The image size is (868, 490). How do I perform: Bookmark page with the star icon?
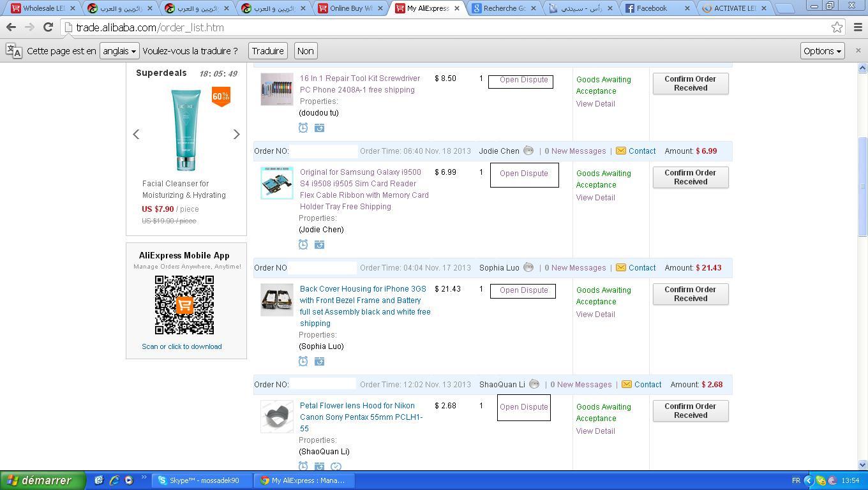[837, 27]
